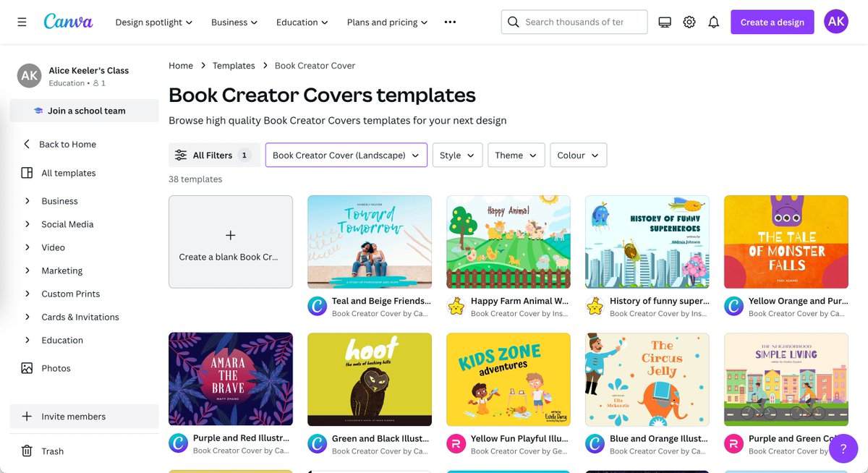
Task: Open notifications bell icon
Action: point(714,22)
